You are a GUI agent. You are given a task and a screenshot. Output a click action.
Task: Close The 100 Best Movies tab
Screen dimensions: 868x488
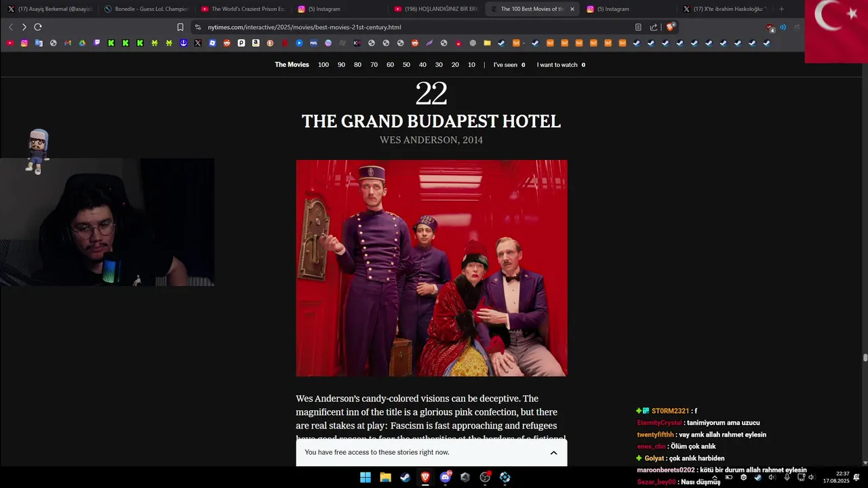point(572,9)
